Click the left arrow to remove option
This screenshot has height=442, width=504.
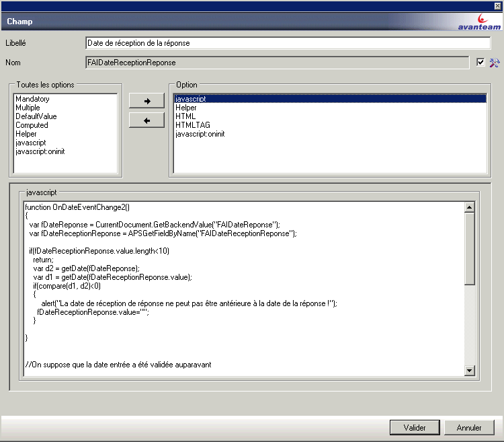147,120
